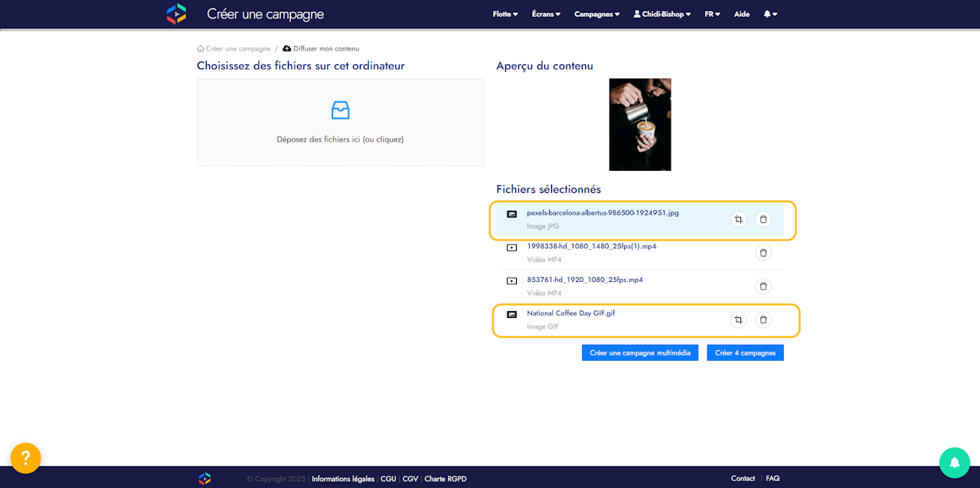The image size is (980, 488).
Task: Open the Écrans dropdown menu
Action: (x=546, y=14)
